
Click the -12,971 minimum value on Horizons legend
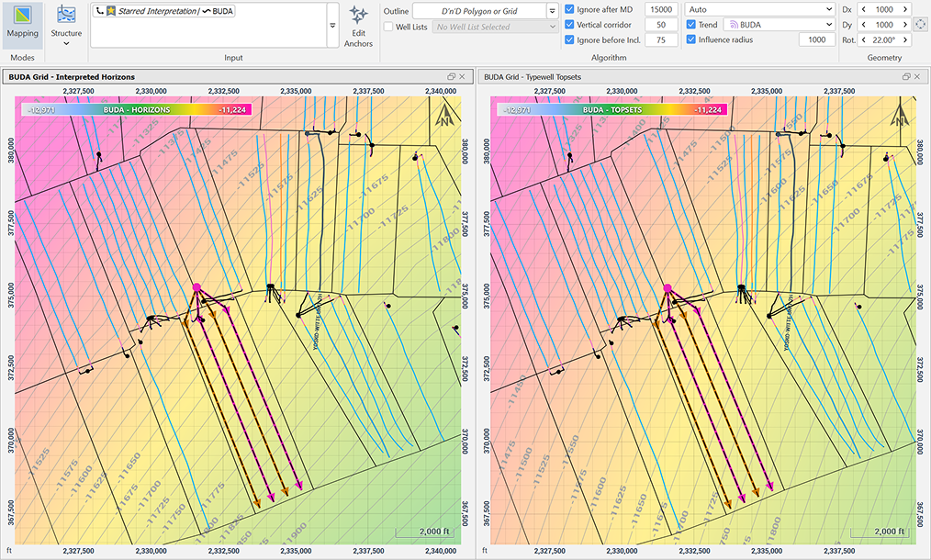pos(41,110)
